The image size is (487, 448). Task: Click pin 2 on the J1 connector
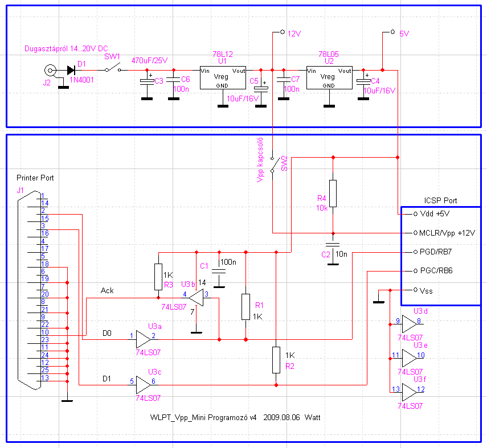[x=43, y=211]
